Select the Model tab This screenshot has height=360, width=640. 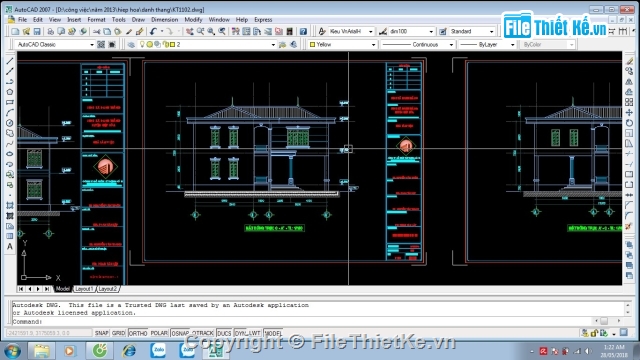click(62, 289)
